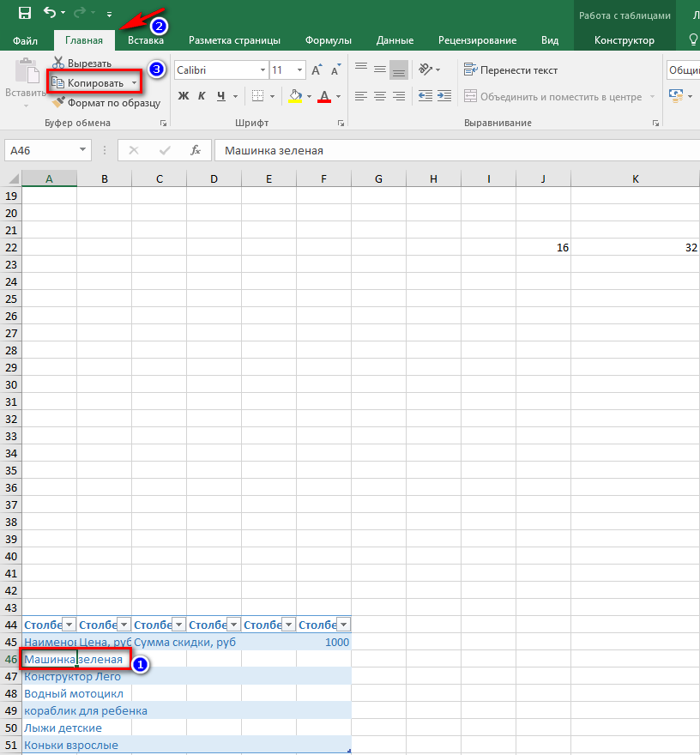Apply red font color A
The image size is (700, 755).
[x=324, y=96]
